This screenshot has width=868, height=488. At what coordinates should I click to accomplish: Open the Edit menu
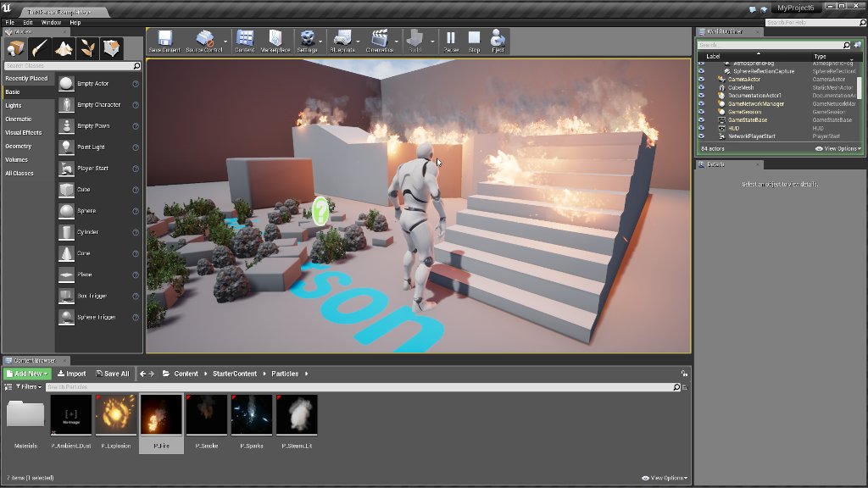pos(28,23)
